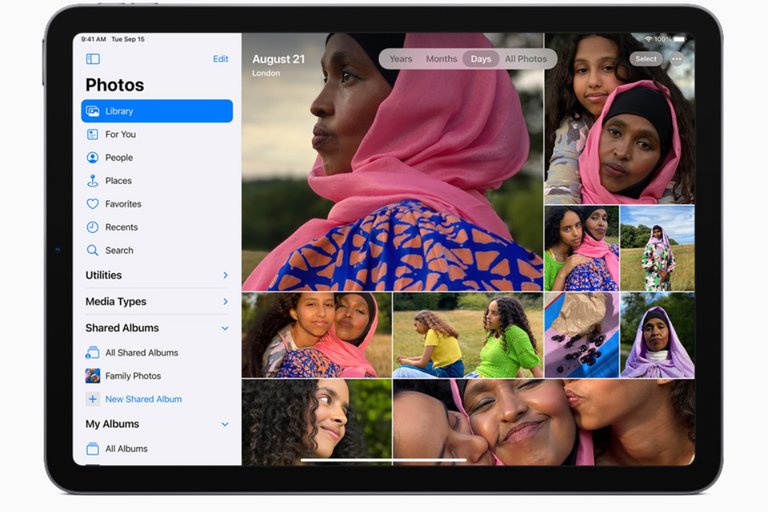The height and width of the screenshot is (512, 768).
Task: Open the Library label in the sidebar
Action: (x=119, y=111)
